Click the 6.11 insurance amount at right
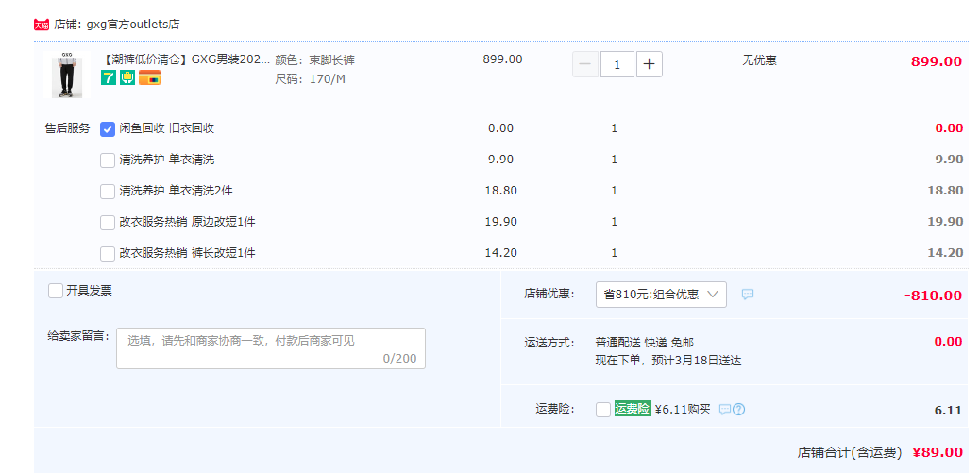 point(948,411)
